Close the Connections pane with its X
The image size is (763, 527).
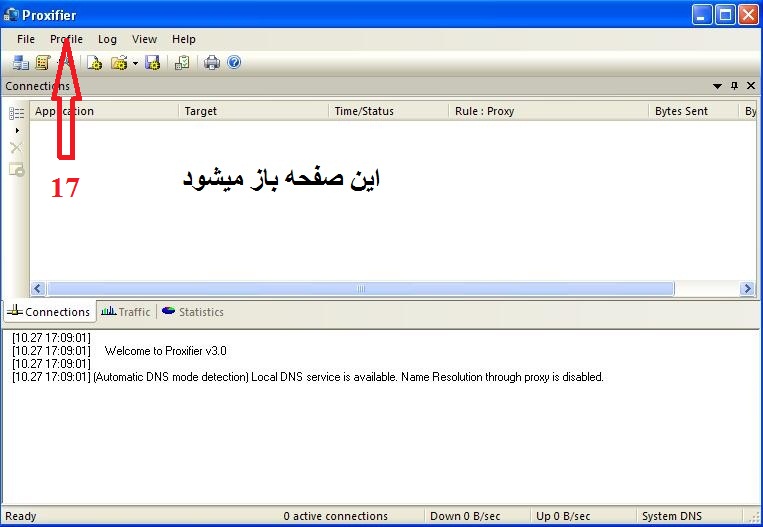pyautogui.click(x=751, y=86)
